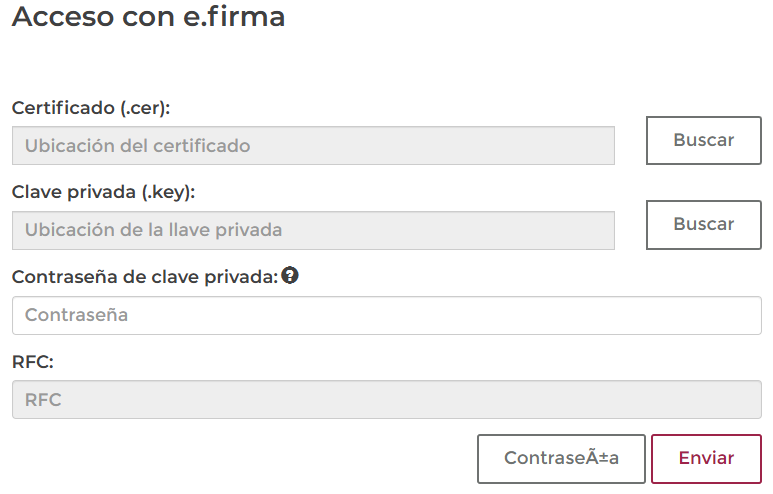The width and height of the screenshot is (773, 494).
Task: Select the greyed-out RFC input box
Action: 386,400
